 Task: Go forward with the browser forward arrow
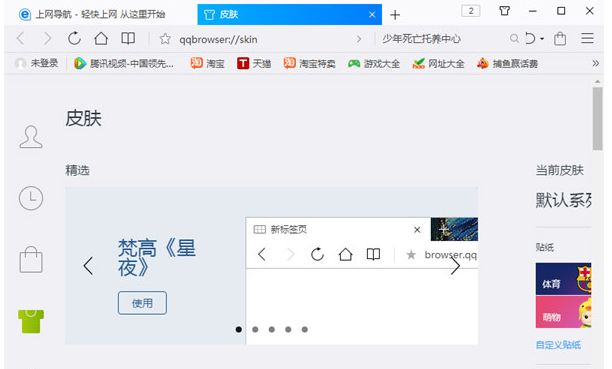[47, 39]
